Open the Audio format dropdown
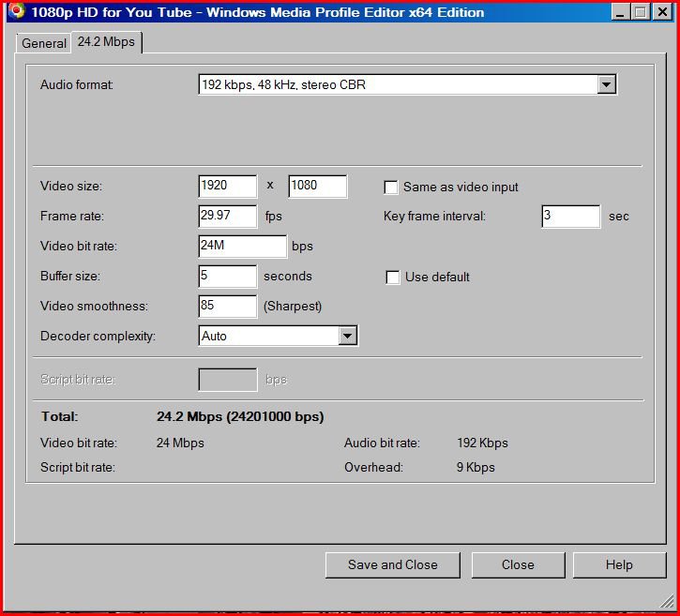This screenshot has width=680, height=616. (x=606, y=85)
